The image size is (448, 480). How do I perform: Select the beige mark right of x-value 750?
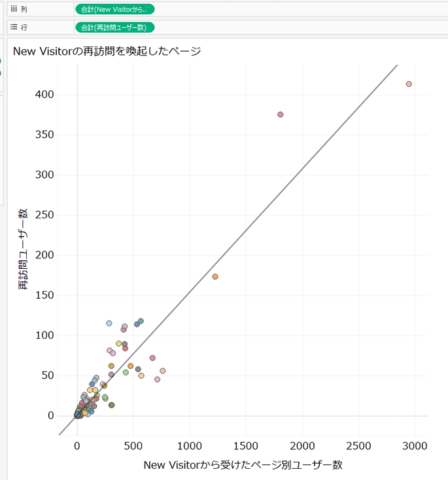[163, 371]
